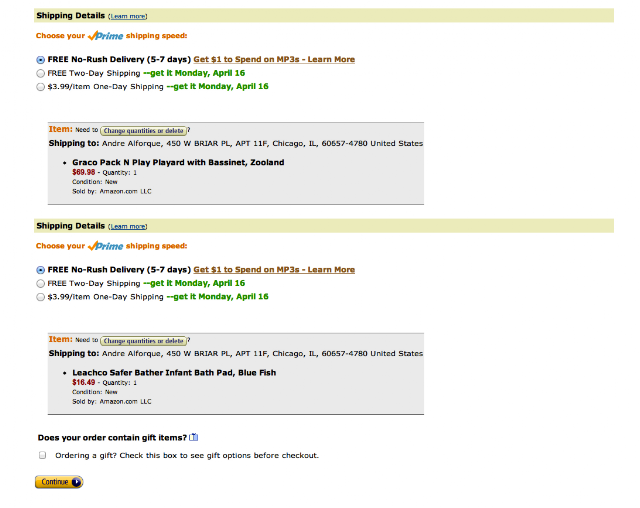Open Learn more link in first Shipping Details header
The width and height of the screenshot is (640, 508).
point(128,16)
